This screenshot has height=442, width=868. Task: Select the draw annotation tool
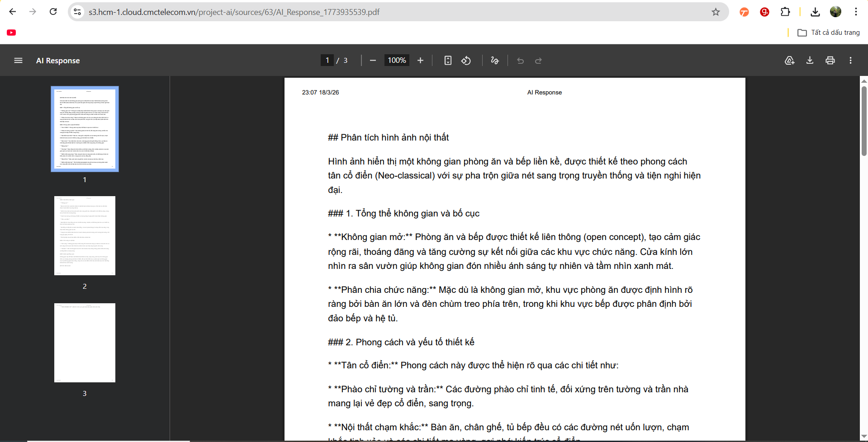tap(495, 61)
